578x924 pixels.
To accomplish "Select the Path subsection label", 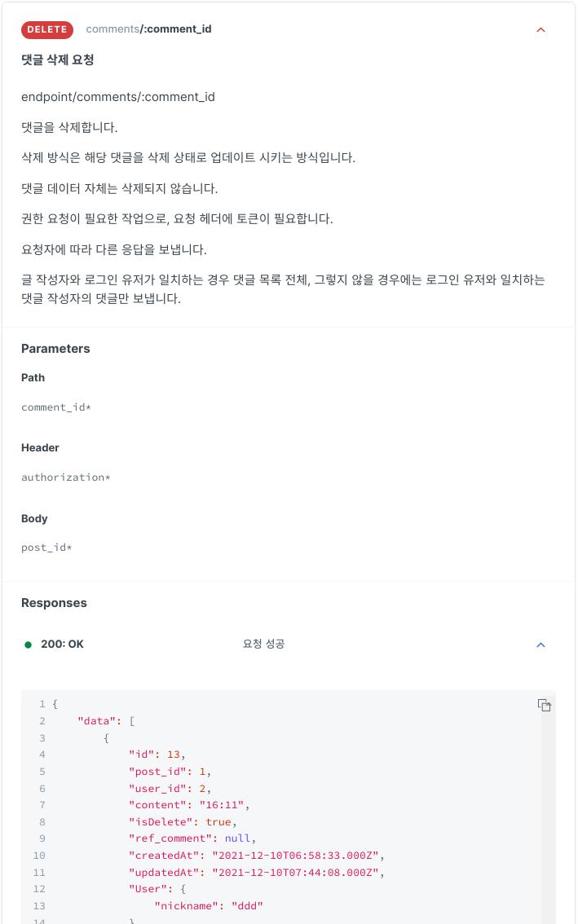I will [33, 377].
